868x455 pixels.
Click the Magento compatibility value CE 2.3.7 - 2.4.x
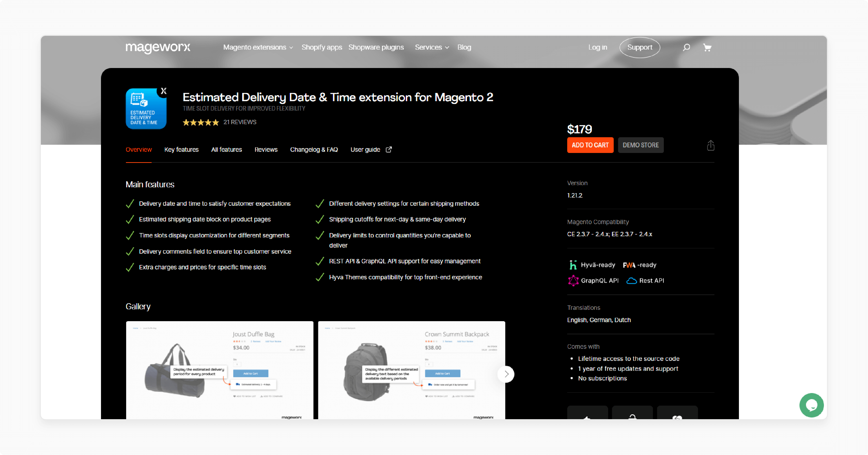(x=610, y=234)
